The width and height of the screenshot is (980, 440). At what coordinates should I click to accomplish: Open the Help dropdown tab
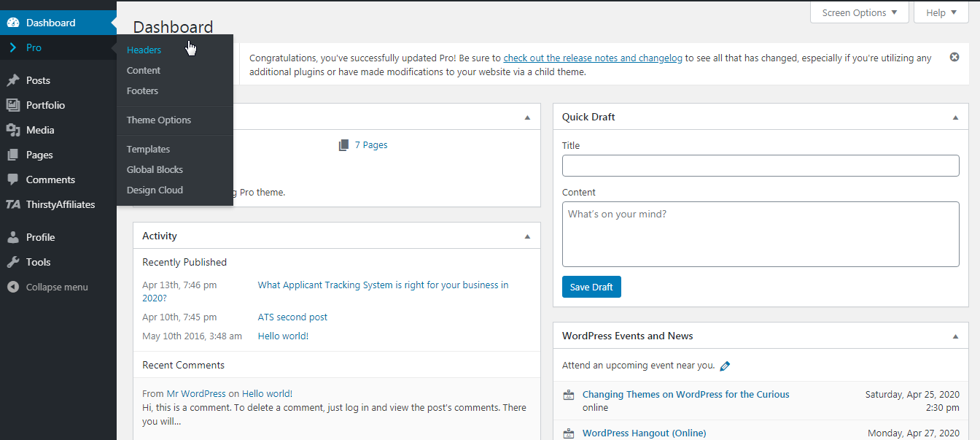pyautogui.click(x=941, y=12)
